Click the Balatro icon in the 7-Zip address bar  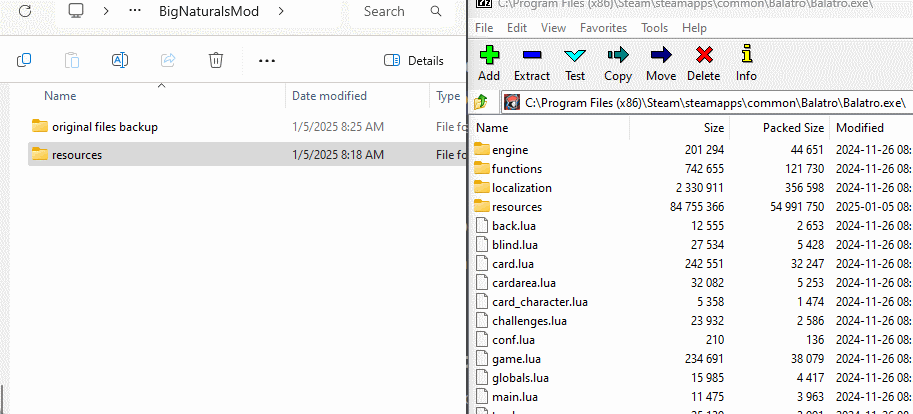(512, 102)
